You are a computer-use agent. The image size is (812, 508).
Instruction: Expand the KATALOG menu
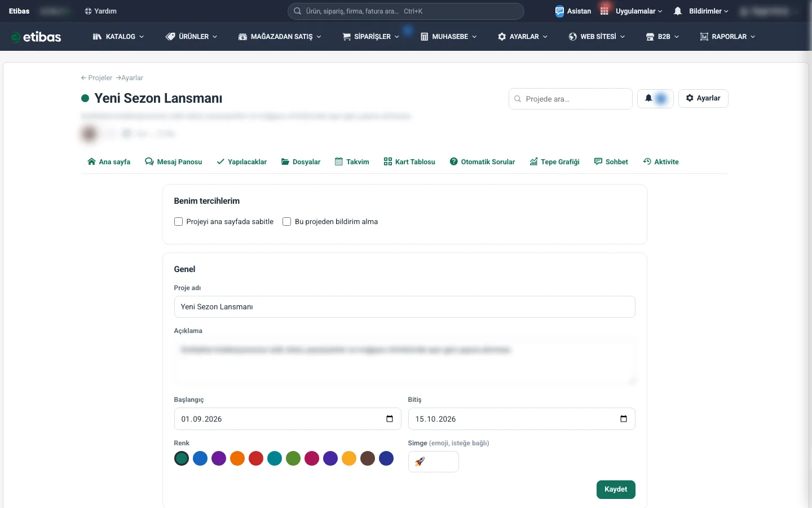[118, 37]
